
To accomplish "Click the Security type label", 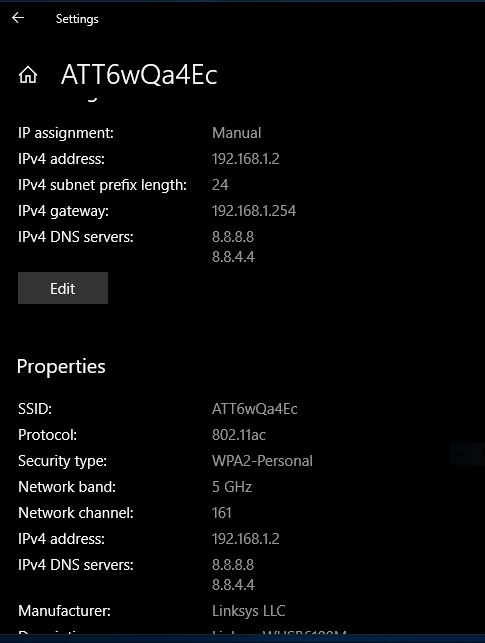I will [x=62, y=461].
